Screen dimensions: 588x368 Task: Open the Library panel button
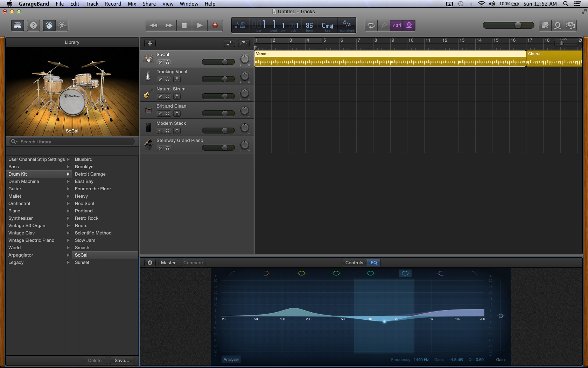pos(17,25)
